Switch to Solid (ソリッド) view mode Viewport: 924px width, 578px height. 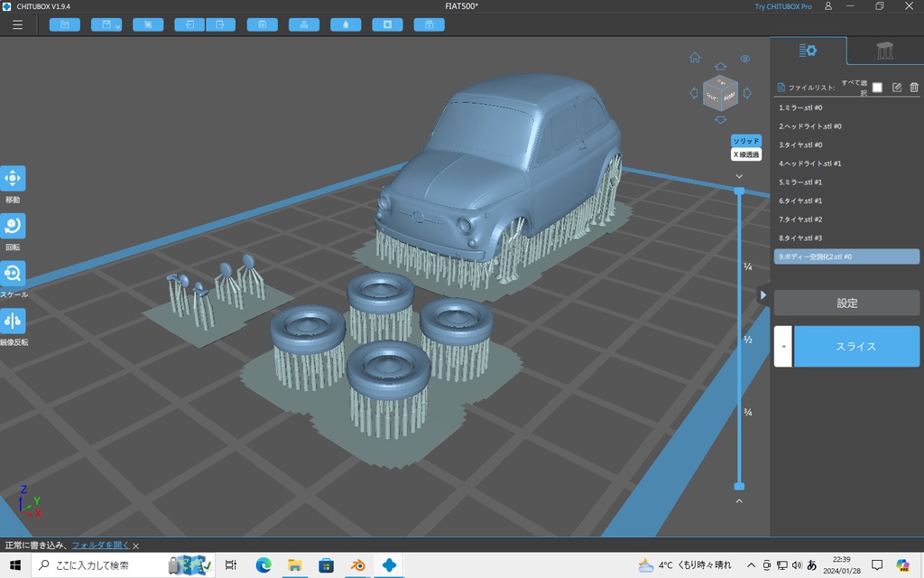click(x=746, y=141)
